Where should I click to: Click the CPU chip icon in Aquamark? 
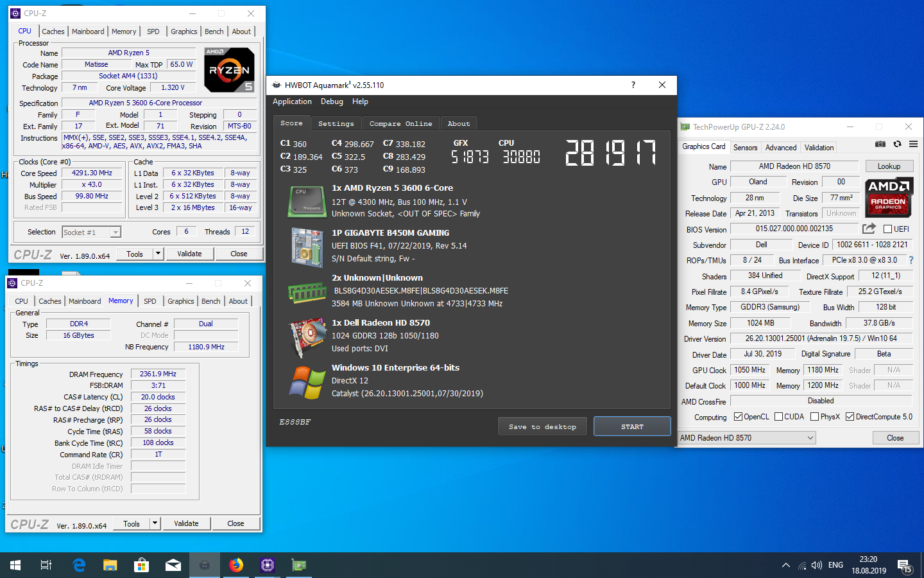[307, 201]
